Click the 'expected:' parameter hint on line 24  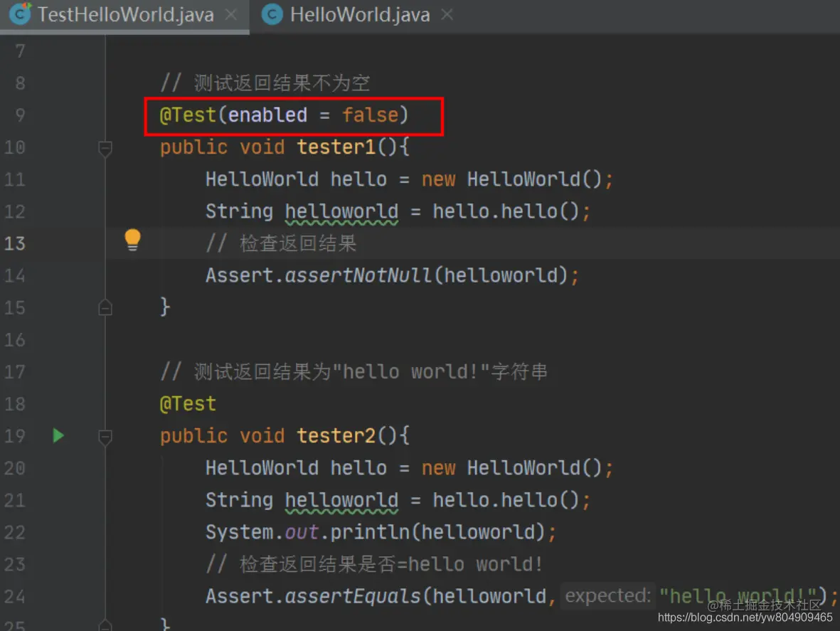[607, 595]
